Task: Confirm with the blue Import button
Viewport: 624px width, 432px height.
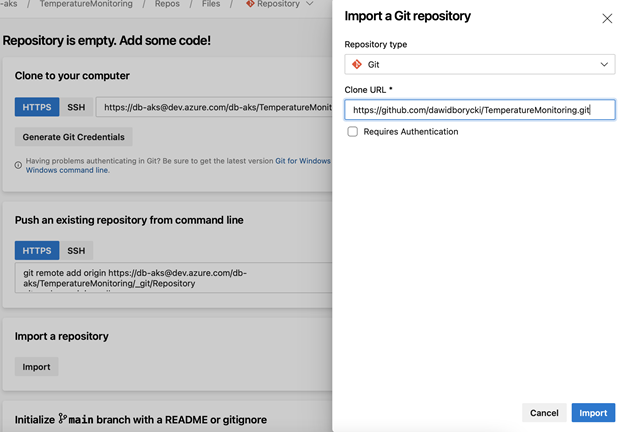Action: tap(593, 413)
